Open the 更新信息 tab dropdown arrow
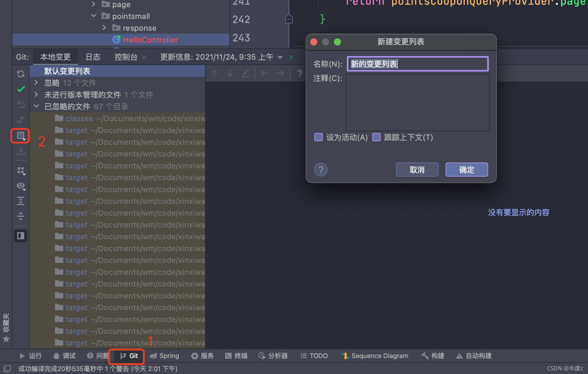588x374 pixels. click(280, 57)
